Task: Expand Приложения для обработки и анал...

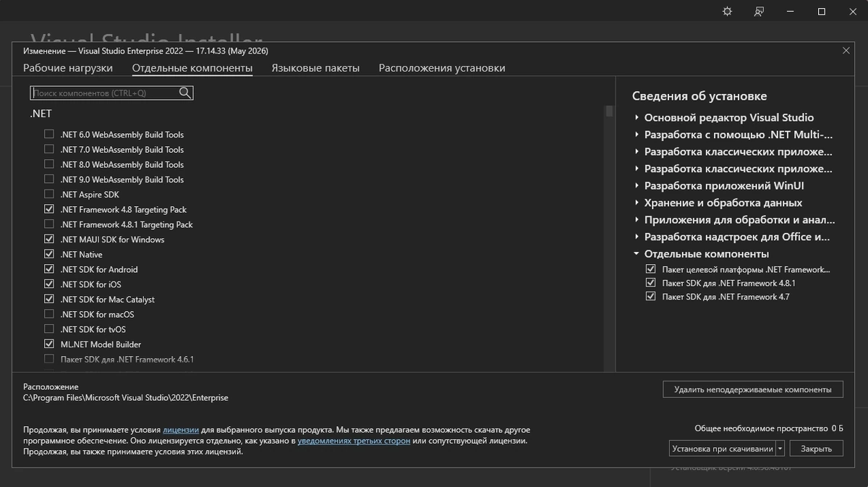Action: (x=637, y=220)
